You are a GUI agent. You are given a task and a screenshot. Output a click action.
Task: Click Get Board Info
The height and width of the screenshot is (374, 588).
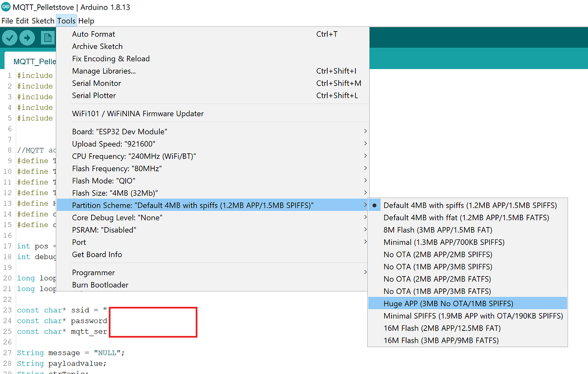[96, 254]
